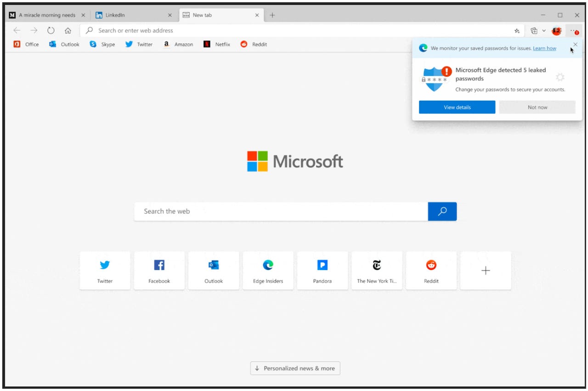Open the Netflix favorite
This screenshot has width=588, height=391.
pyautogui.click(x=217, y=44)
